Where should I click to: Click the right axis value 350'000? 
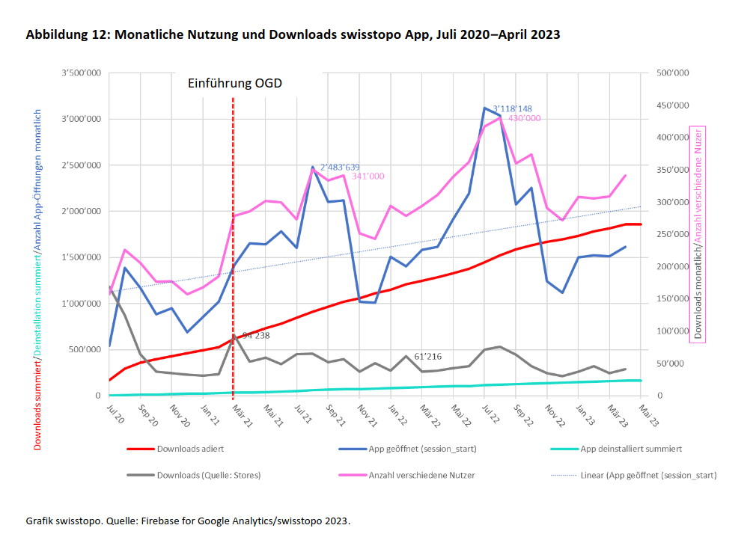pos(673,170)
